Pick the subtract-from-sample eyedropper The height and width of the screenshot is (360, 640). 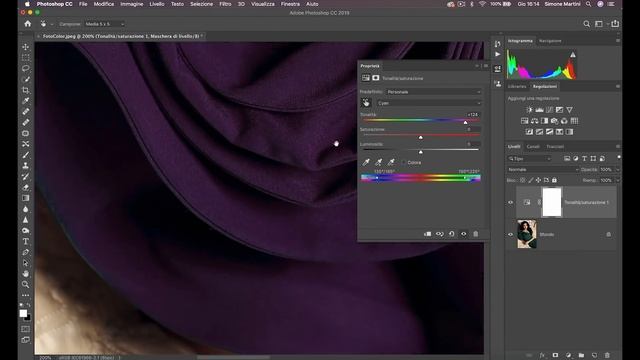tap(391, 162)
